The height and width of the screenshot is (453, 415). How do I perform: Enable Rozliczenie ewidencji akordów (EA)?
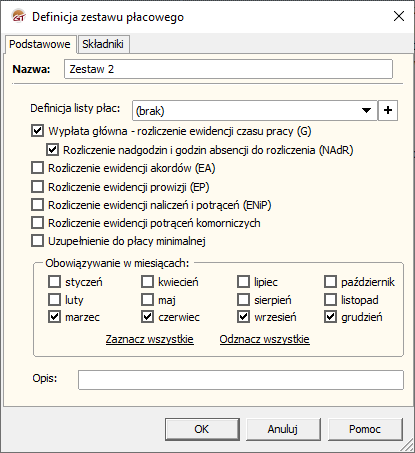pyautogui.click(x=37, y=168)
